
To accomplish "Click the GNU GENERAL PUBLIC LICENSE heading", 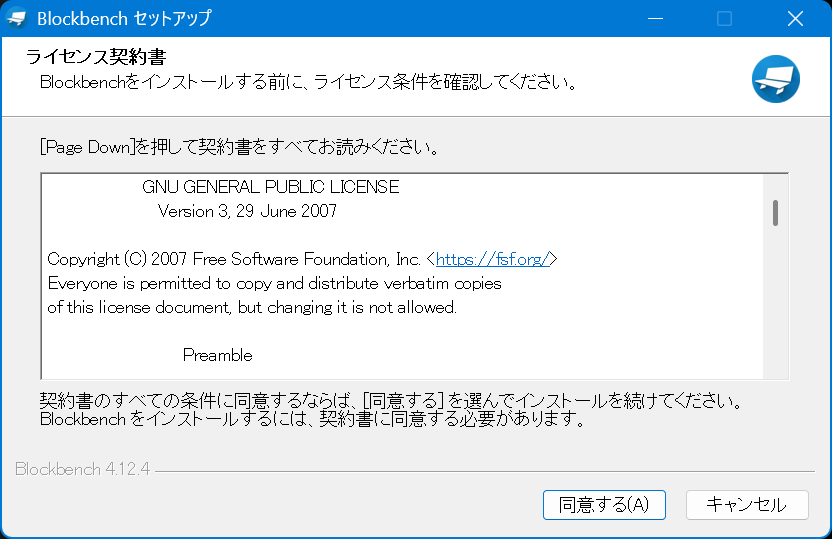I will tap(271, 187).
